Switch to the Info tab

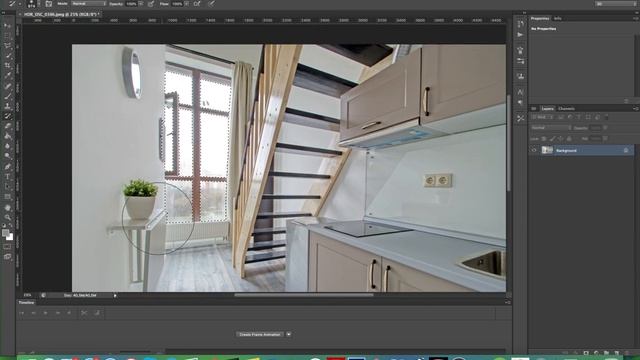click(x=558, y=18)
